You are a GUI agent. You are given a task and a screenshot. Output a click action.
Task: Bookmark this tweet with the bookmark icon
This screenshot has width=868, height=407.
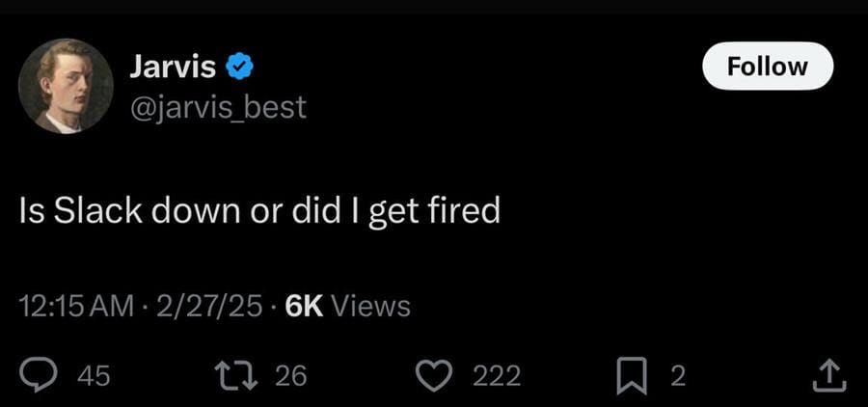(632, 376)
